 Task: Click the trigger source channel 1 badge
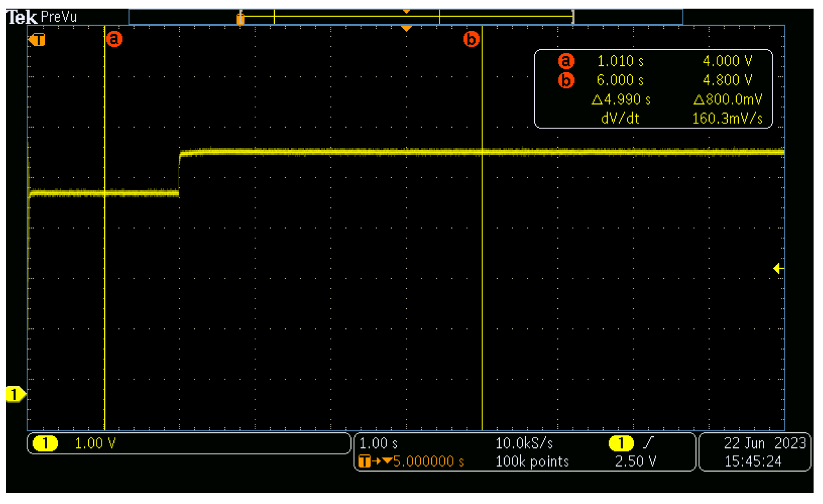(621, 443)
